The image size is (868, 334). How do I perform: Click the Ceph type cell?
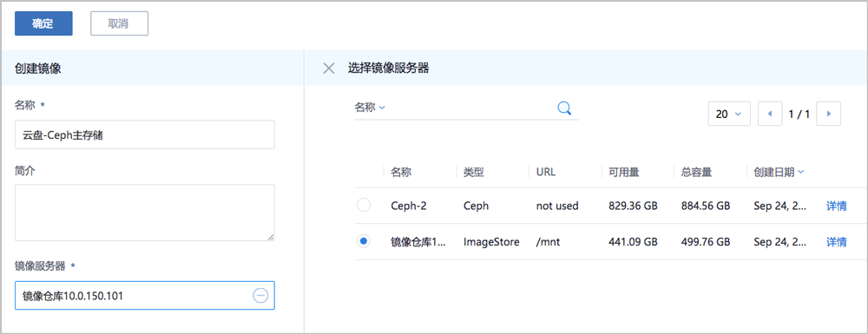476,206
